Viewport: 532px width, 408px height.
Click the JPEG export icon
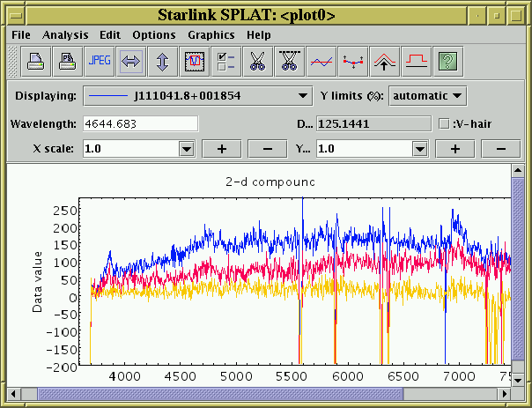(x=99, y=62)
